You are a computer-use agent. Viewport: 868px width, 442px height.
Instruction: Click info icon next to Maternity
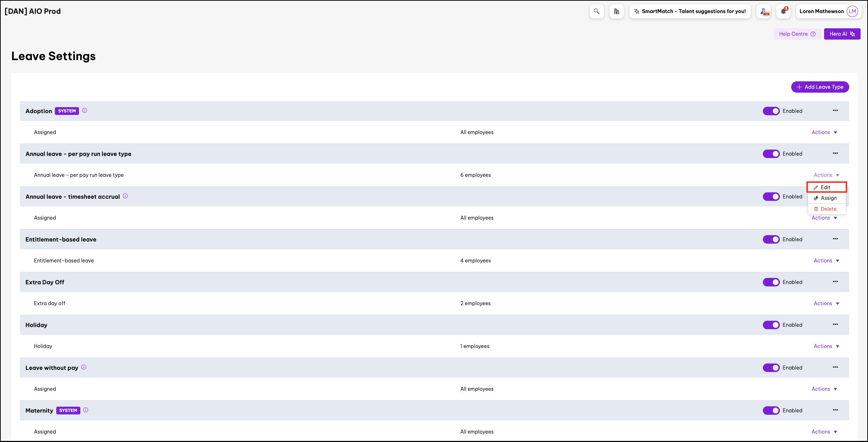point(86,410)
